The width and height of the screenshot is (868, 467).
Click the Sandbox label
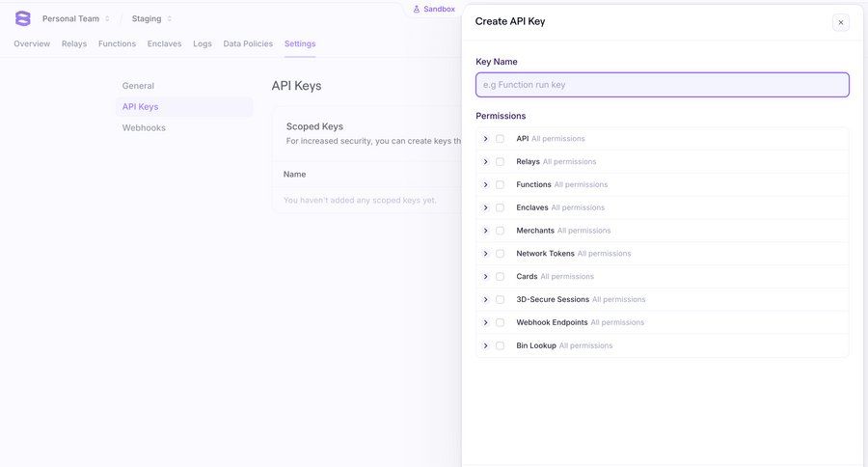pyautogui.click(x=439, y=10)
